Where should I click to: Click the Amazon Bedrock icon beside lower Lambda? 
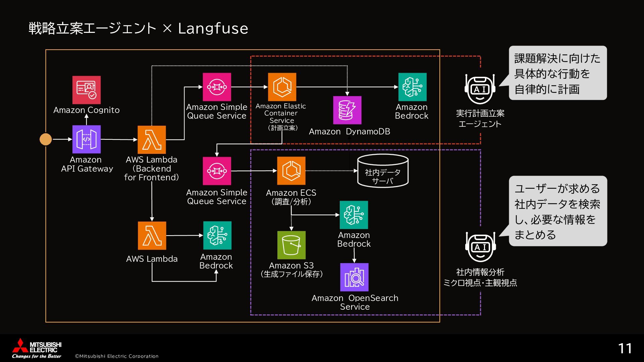click(217, 235)
